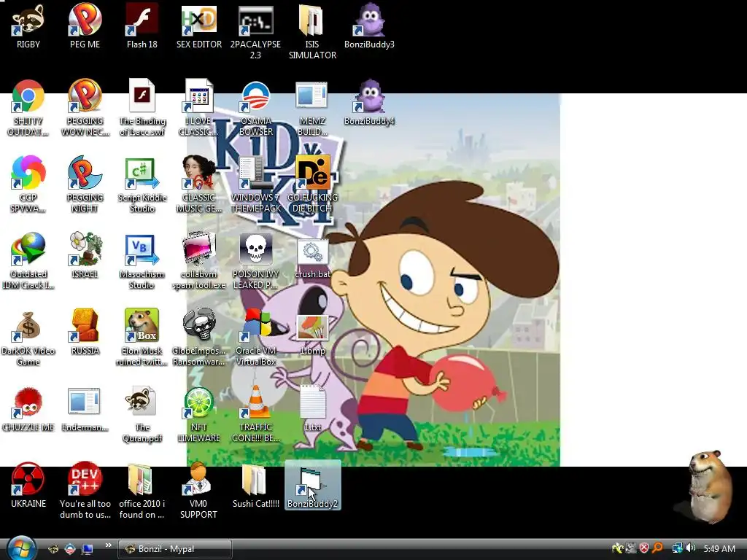Screen dimensions: 747x560
Task: Select the BonziBuddy3 purple gorilla icon
Action: click(369, 26)
